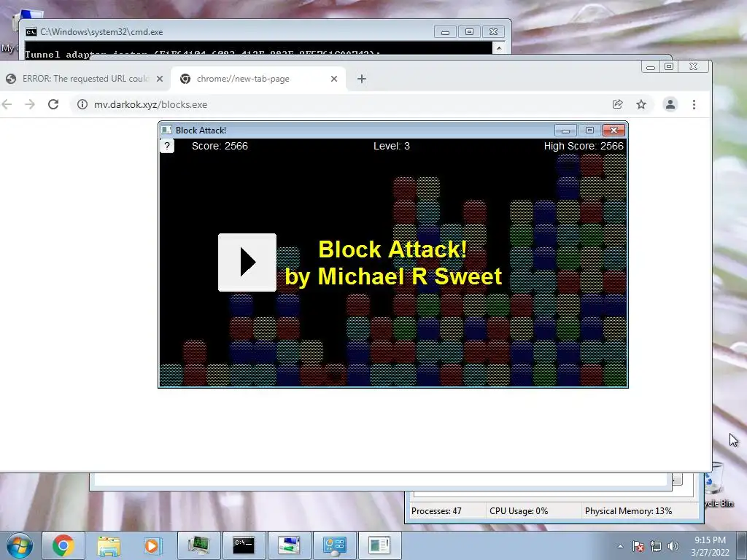The width and height of the screenshot is (747, 560).
Task: Switch to the cmd.exe taskbar button
Action: tap(244, 545)
